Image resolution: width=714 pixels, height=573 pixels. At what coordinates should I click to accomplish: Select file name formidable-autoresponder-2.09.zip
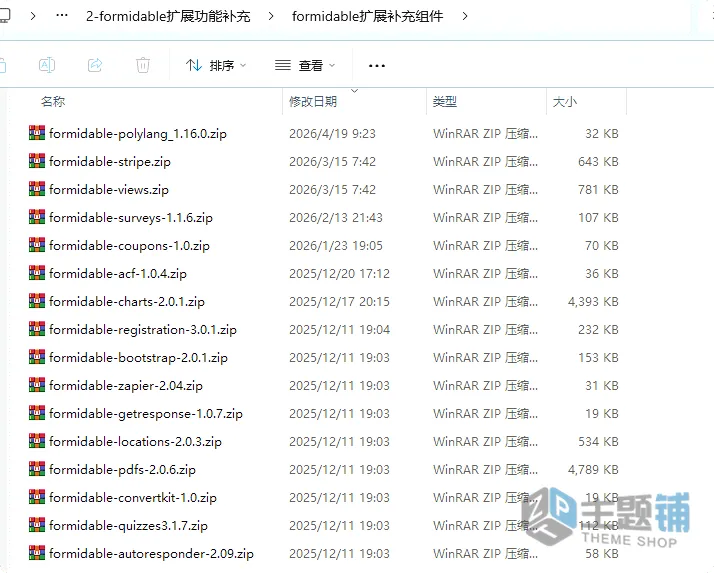(151, 554)
